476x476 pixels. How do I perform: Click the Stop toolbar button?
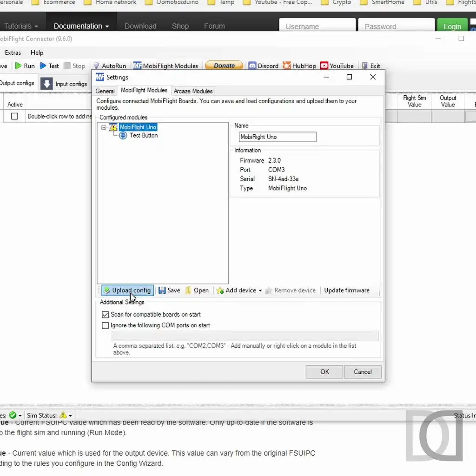75,66
